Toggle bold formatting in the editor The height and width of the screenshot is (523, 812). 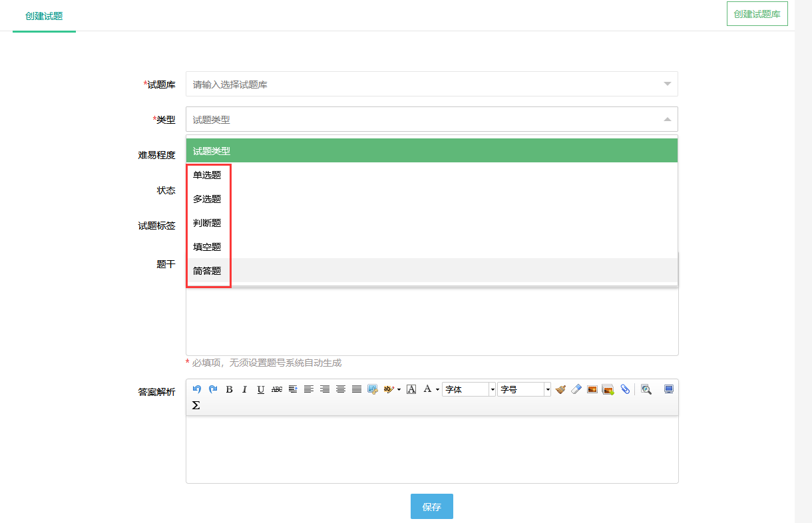point(229,389)
